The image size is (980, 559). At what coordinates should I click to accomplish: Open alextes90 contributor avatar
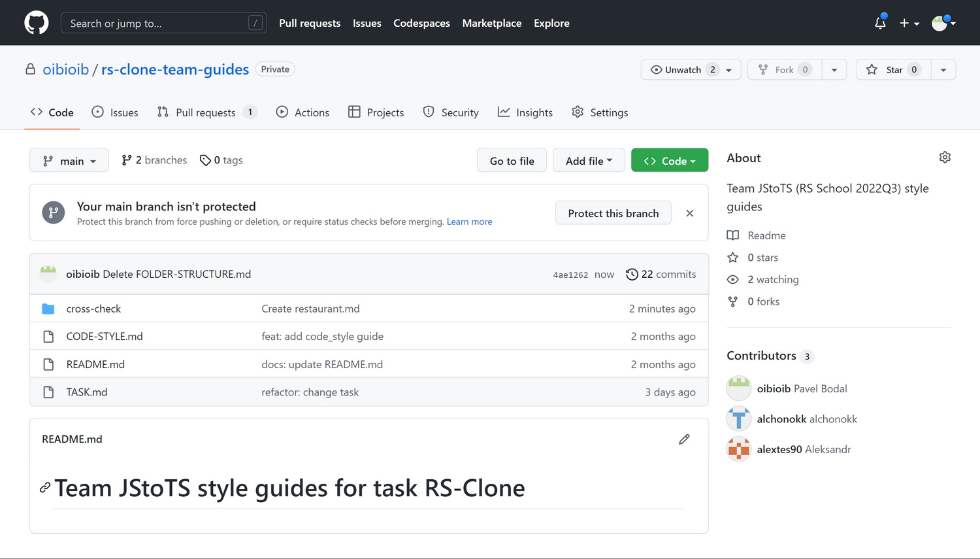click(739, 449)
